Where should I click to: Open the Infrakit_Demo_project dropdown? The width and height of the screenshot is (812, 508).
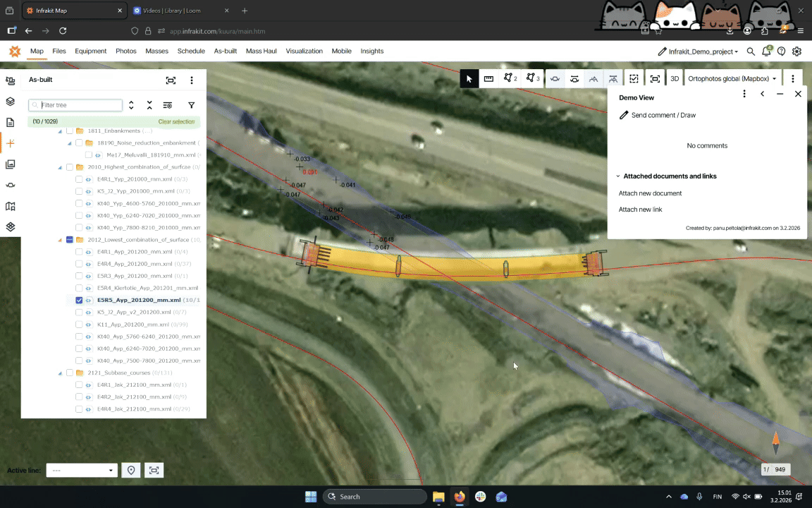[698, 52]
